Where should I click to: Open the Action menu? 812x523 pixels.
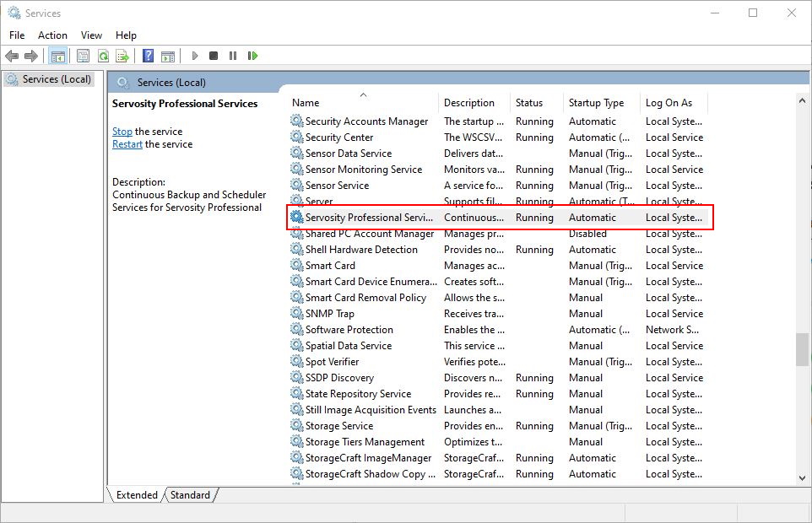click(x=52, y=35)
